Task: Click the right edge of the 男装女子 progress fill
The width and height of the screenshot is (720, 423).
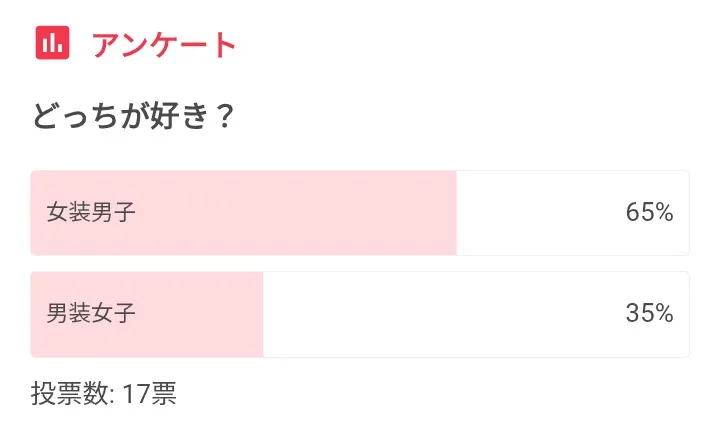Action: [260, 314]
